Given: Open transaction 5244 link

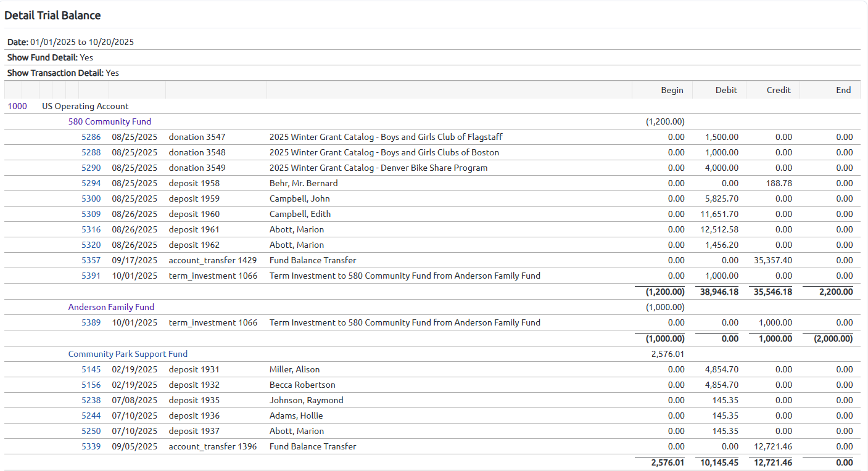Looking at the screenshot, I should 91,416.
